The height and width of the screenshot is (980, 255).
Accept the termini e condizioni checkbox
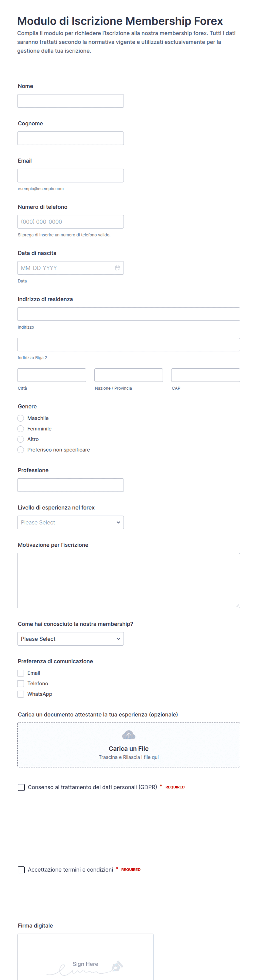coord(21,870)
